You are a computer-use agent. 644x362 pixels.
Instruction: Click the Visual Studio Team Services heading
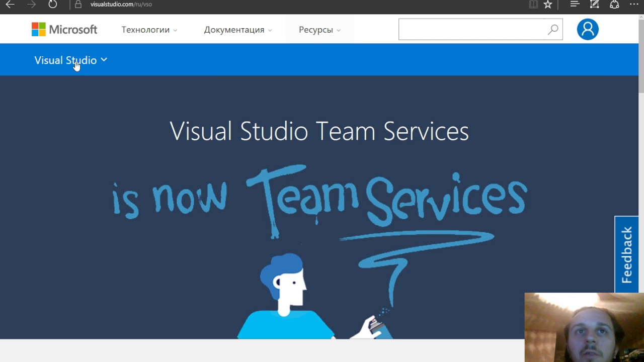[x=319, y=132]
